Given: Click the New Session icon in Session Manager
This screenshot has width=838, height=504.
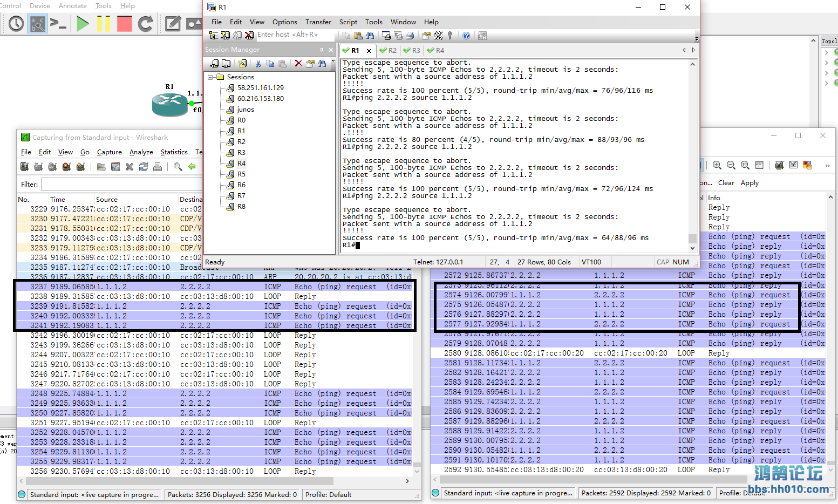Looking at the screenshot, I should pos(242,63).
